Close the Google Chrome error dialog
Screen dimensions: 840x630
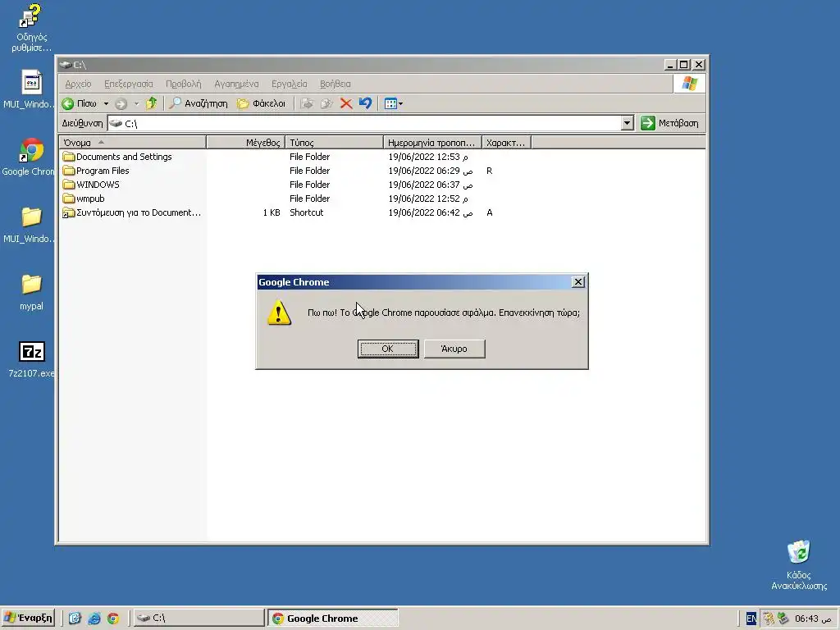pos(578,282)
